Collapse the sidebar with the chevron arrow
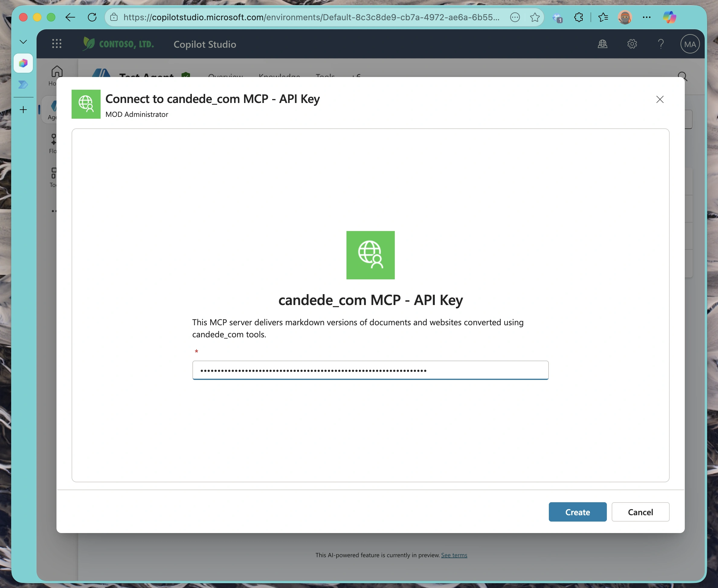 (x=23, y=41)
